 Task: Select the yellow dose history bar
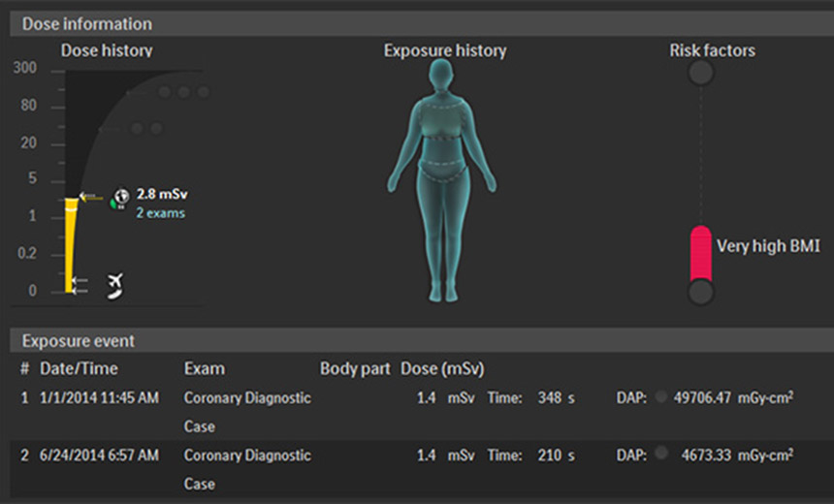click(x=70, y=245)
